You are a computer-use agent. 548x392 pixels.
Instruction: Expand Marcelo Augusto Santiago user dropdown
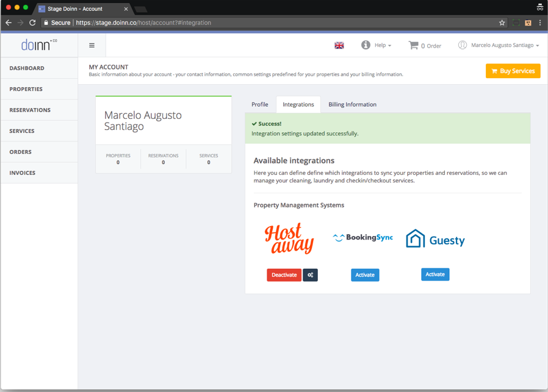tap(505, 45)
